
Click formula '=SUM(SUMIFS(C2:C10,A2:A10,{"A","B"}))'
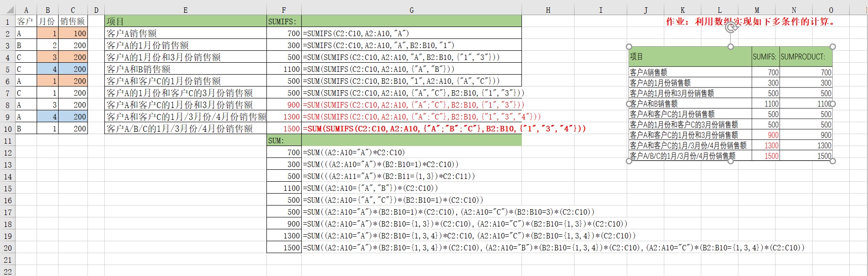click(379, 69)
